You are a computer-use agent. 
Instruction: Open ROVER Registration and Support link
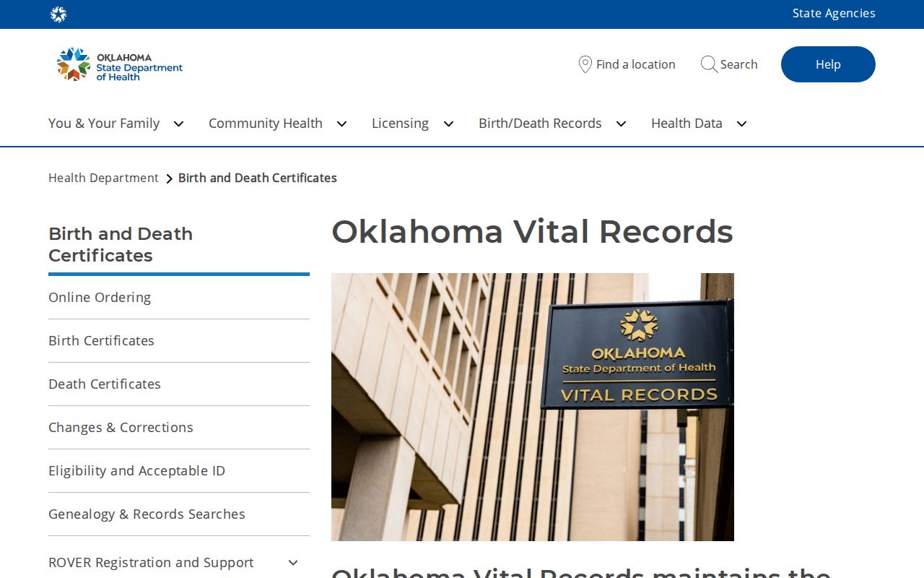tap(151, 562)
